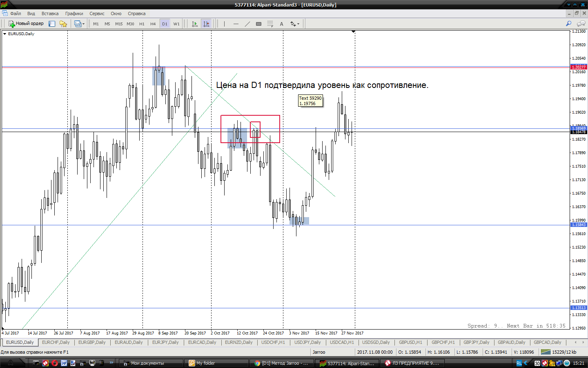Switch chart to W1 timeframe

(x=176, y=24)
